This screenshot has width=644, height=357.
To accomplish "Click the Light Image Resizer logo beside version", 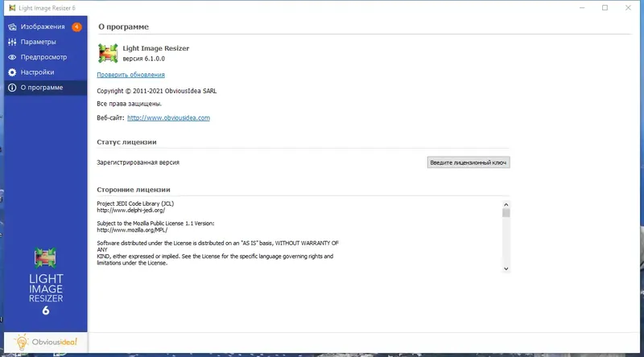I will tap(108, 53).
